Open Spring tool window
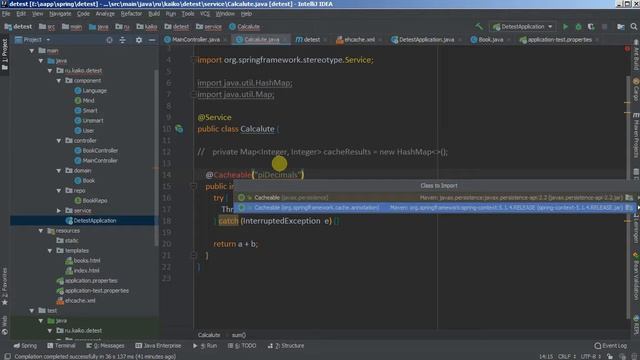Image resolution: width=640 pixels, height=360 pixels. coord(25,346)
